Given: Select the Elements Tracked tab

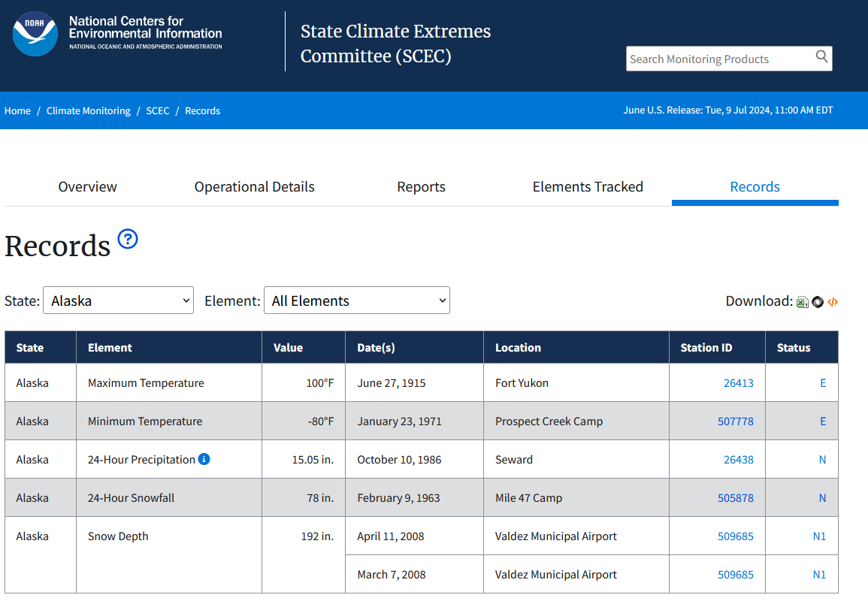Looking at the screenshot, I should click(588, 187).
